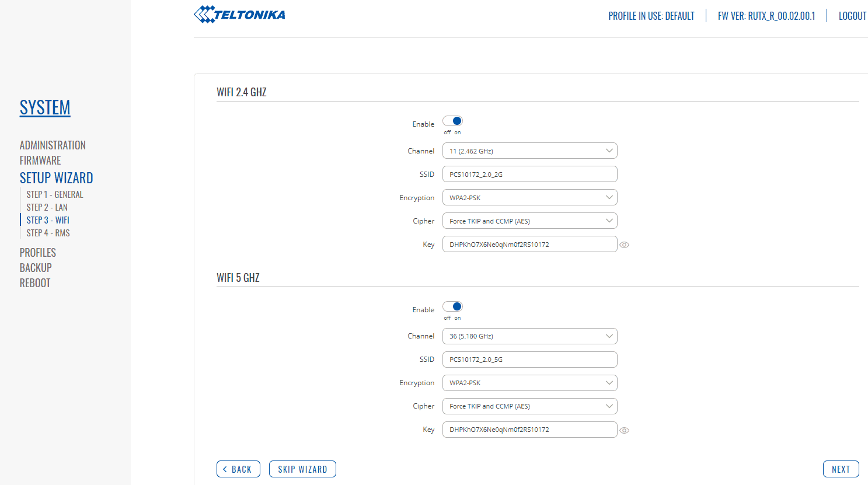The image size is (868, 485).
Task: Show the WiFi 2.4 GHz key
Action: pyautogui.click(x=624, y=245)
